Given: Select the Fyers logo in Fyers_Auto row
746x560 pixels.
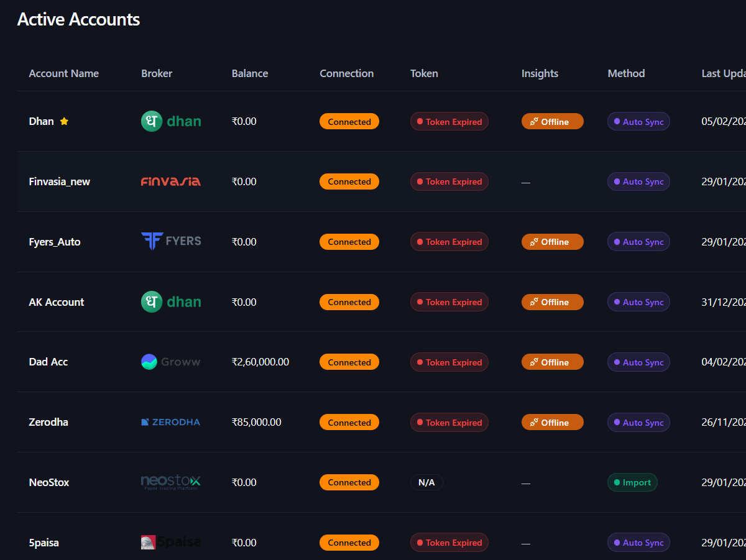Looking at the screenshot, I should (x=171, y=241).
